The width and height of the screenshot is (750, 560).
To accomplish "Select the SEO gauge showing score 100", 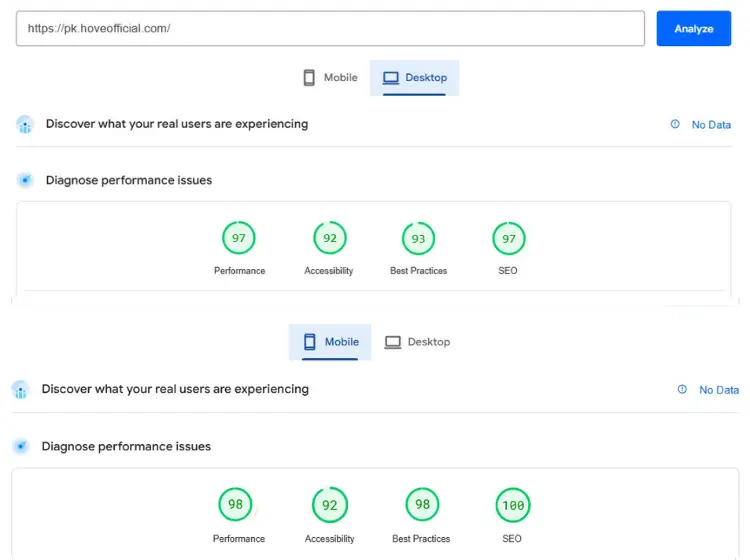I will click(x=513, y=505).
